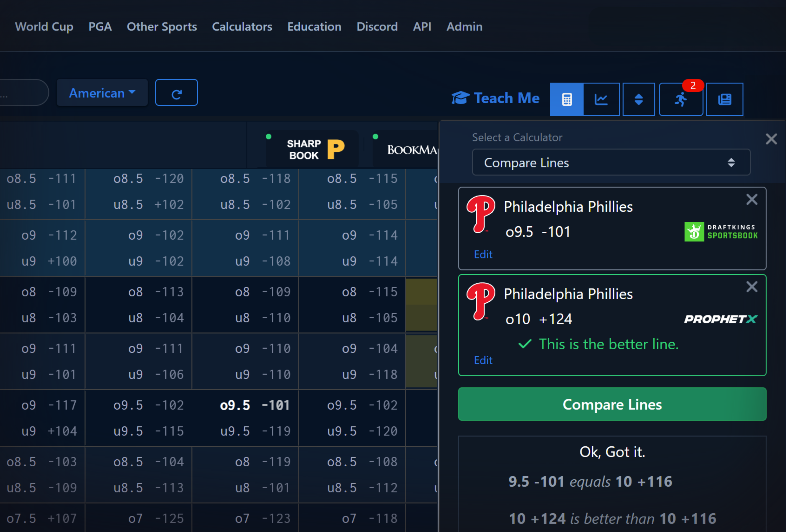This screenshot has height=532, width=786.
Task: Open the API nav item
Action: click(422, 27)
